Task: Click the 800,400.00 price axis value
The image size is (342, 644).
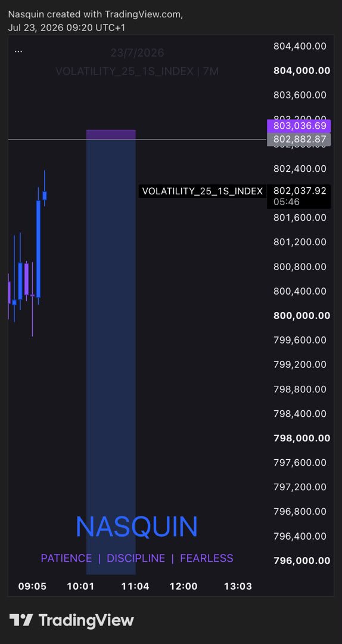Action: point(300,291)
